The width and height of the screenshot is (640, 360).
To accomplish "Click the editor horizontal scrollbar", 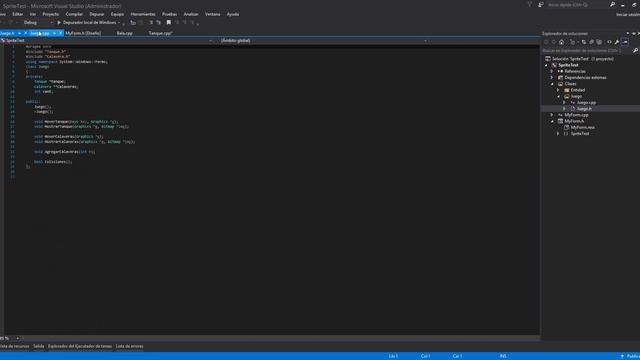I will click(282, 338).
